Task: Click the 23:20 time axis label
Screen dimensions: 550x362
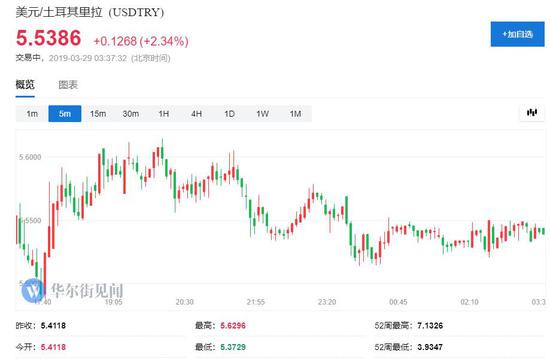Action: click(327, 302)
